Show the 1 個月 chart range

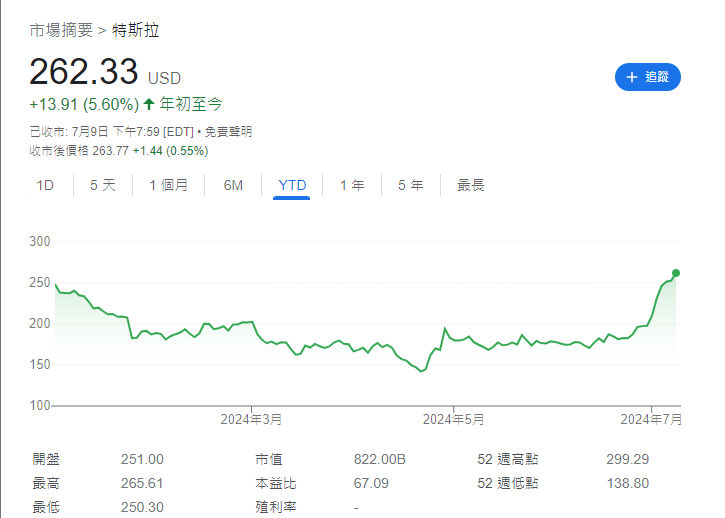[168, 185]
